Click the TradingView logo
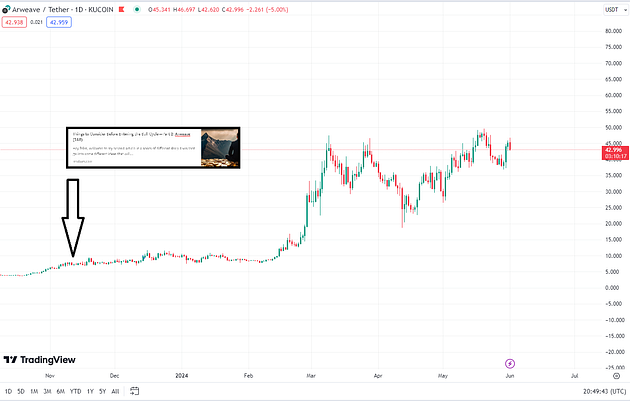This screenshot has height=401, width=630. pos(39,360)
